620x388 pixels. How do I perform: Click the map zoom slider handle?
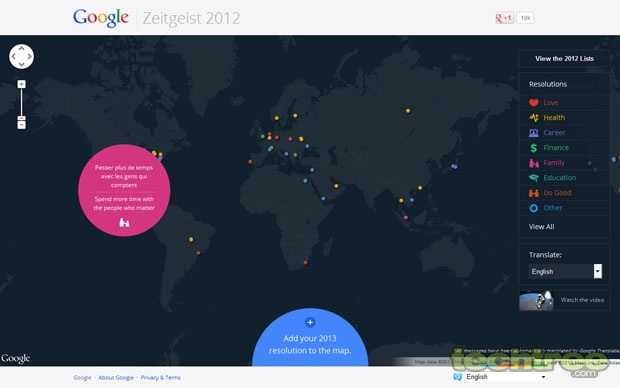(21, 118)
